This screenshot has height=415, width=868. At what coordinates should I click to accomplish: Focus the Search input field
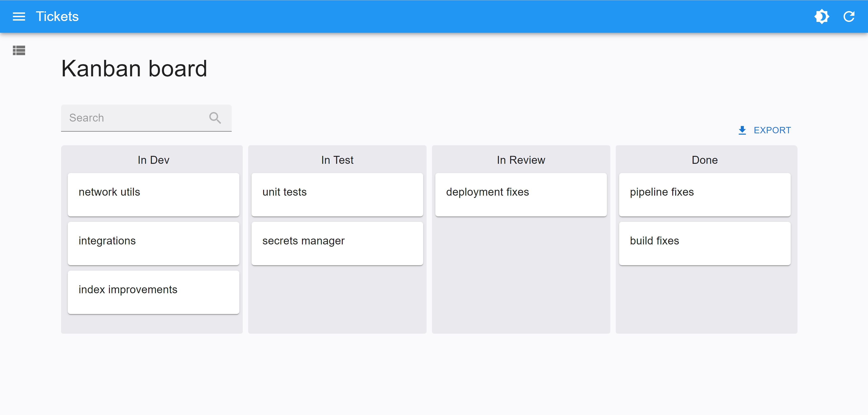tap(135, 118)
